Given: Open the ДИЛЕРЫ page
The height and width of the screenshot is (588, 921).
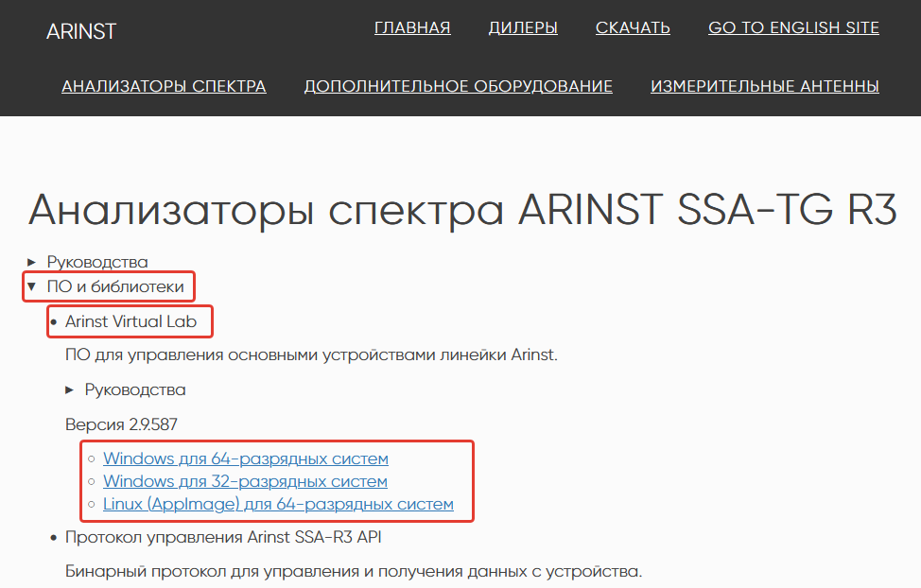Looking at the screenshot, I should pyautogui.click(x=523, y=26).
